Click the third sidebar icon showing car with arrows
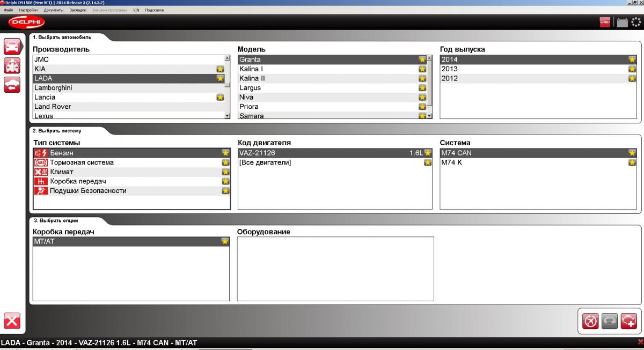The image size is (644, 350). click(12, 85)
